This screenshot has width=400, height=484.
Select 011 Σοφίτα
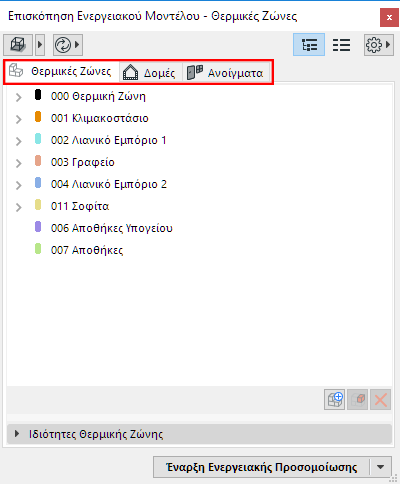coord(80,206)
